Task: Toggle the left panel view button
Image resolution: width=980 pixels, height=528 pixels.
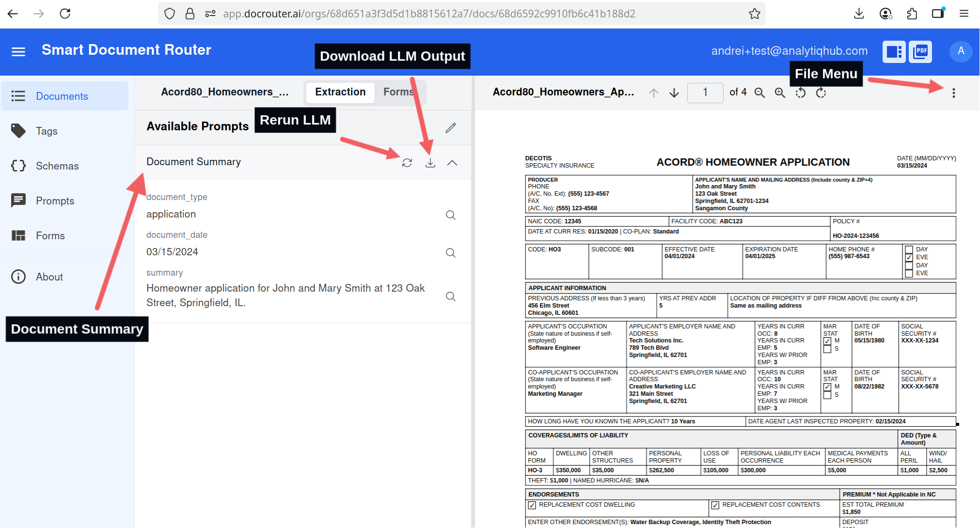Action: (x=894, y=51)
